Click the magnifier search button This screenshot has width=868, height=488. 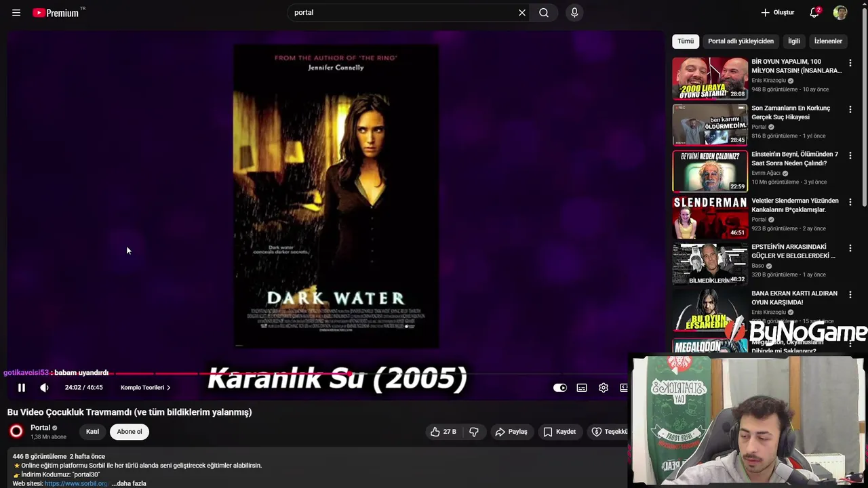(x=544, y=12)
